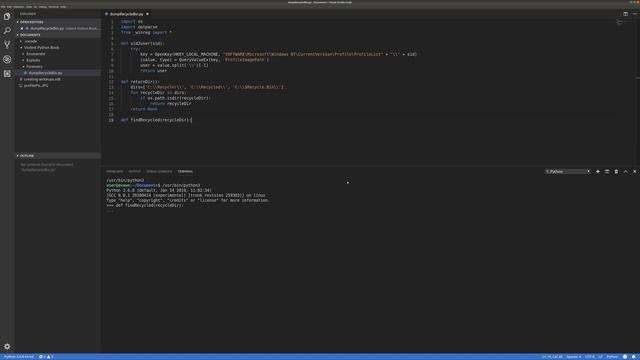Open the Debug view in activity bar

point(7,59)
